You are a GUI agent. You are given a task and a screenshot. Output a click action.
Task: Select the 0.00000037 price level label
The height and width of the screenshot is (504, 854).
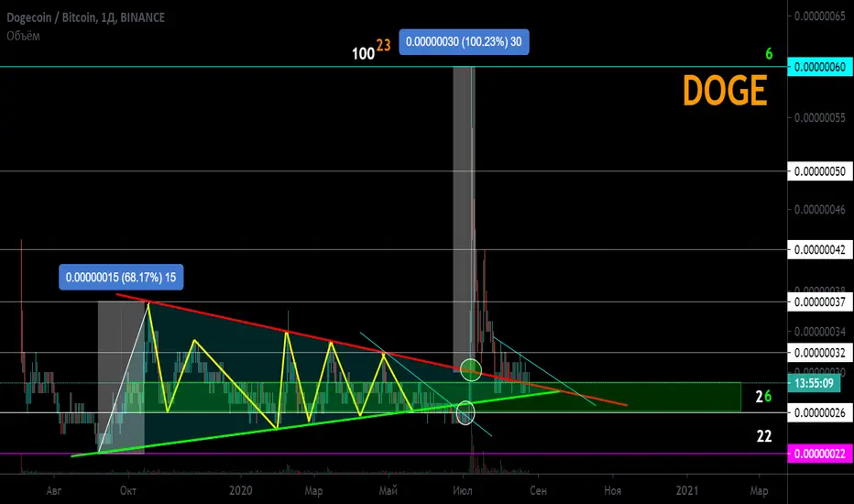pyautogui.click(x=820, y=302)
